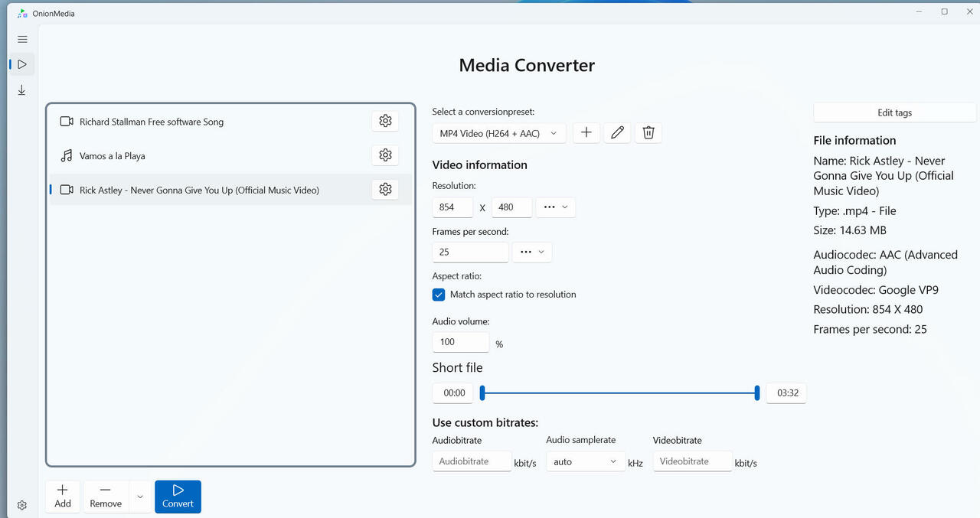Click the middle of the trim slider track
Screen dimensions: 980x518
click(619, 393)
